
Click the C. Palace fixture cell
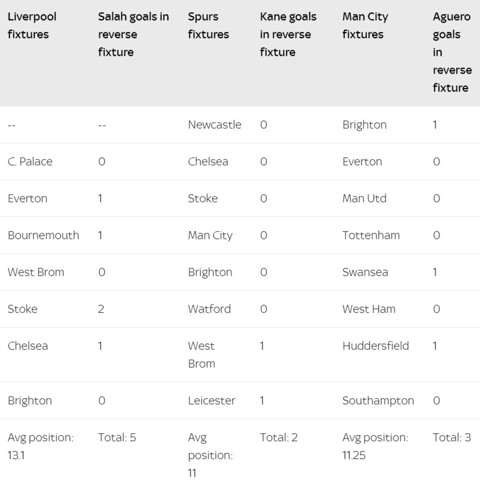click(x=30, y=162)
